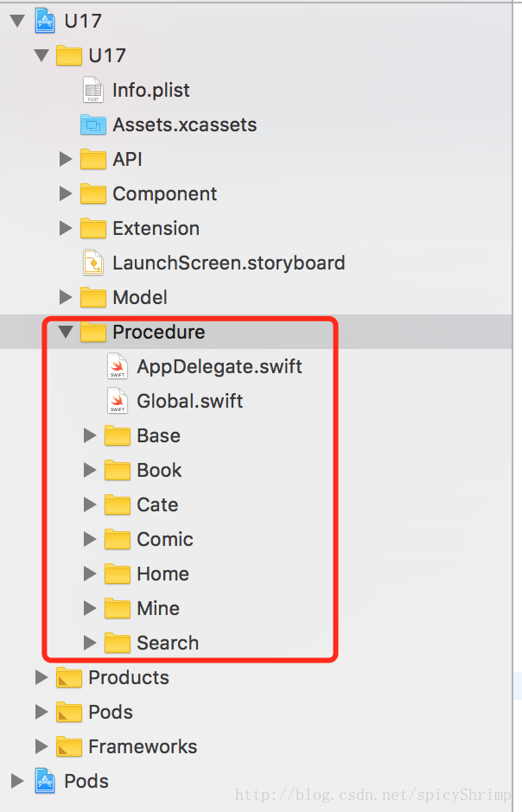Select the Search folder row
This screenshot has height=812, width=522.
(168, 643)
